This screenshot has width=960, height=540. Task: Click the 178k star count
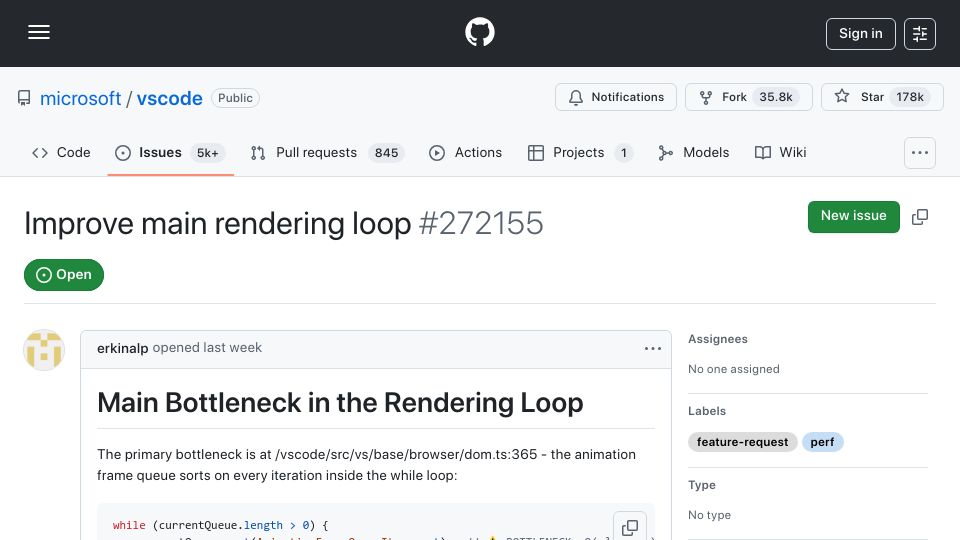point(910,97)
